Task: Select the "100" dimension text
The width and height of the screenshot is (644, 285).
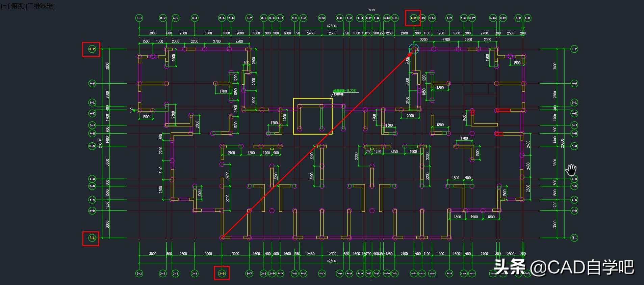Action: tap(132, 110)
